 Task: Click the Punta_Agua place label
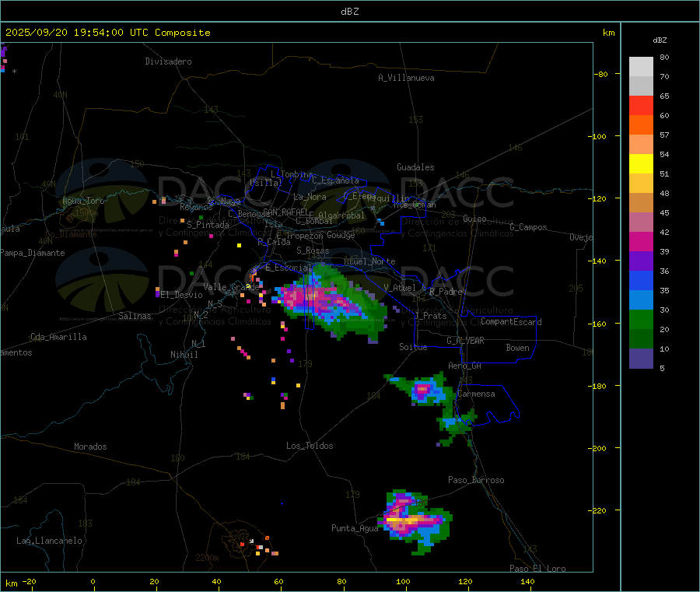355,528
